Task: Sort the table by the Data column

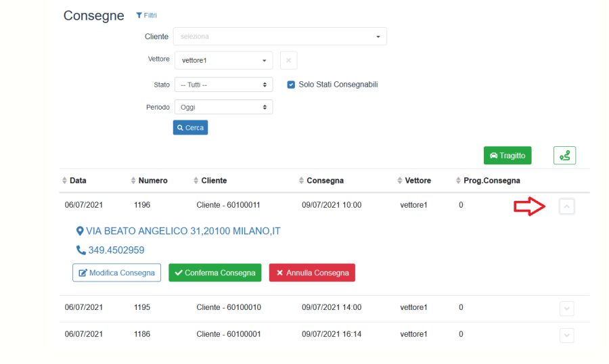Action: (x=74, y=181)
